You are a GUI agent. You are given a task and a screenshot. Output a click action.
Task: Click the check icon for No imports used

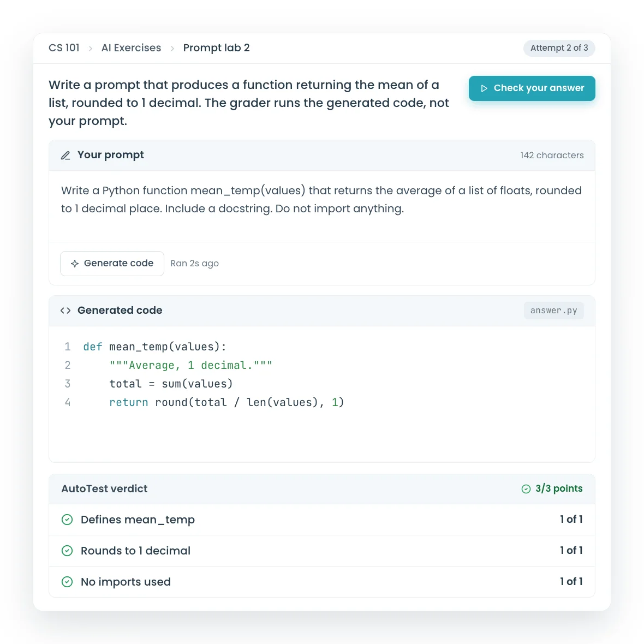[x=67, y=582]
